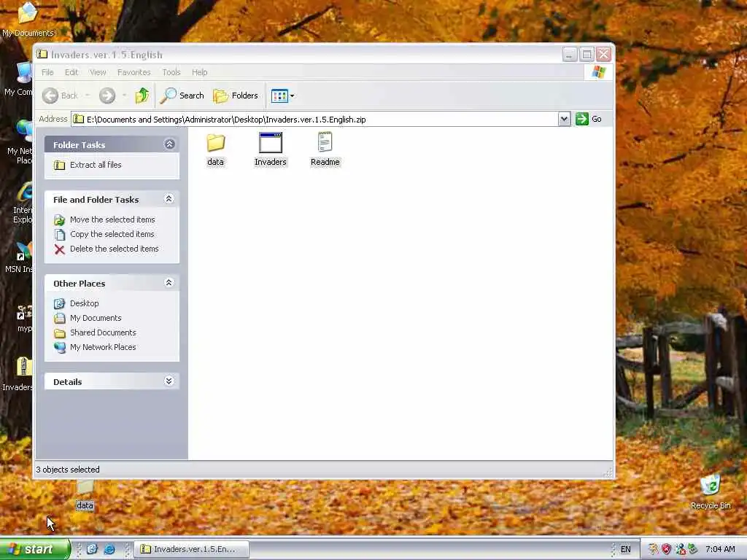Select the Internet Explorer desktop icon

point(23,203)
